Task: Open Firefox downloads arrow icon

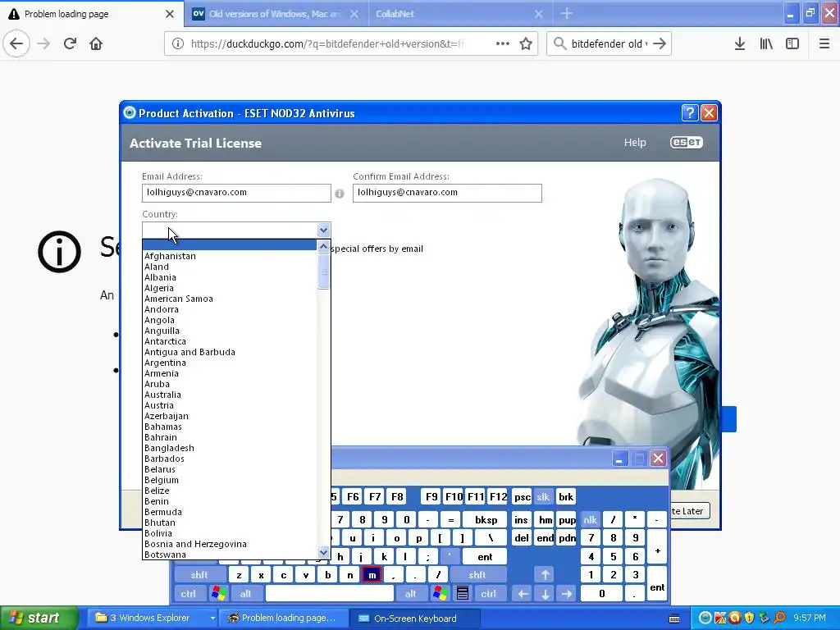Action: (739, 44)
